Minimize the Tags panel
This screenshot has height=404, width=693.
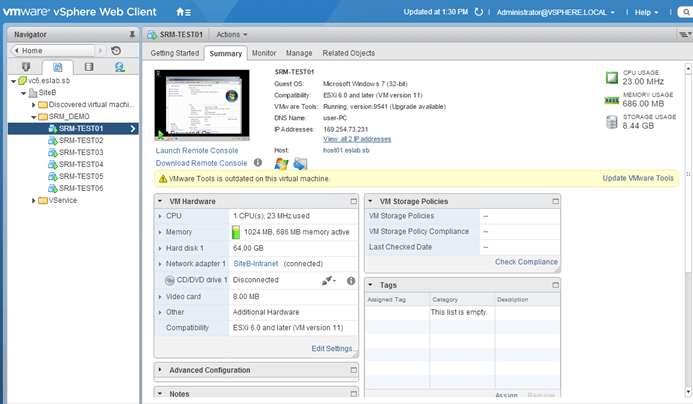(674, 285)
